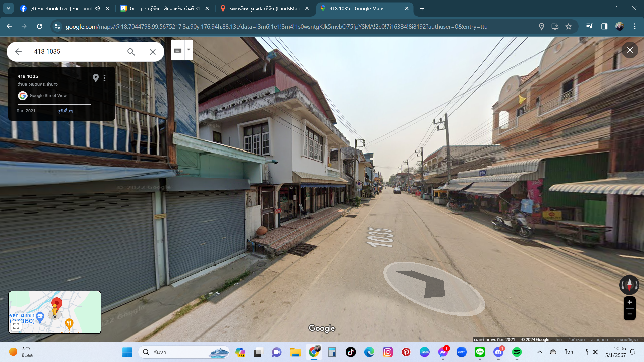Click the 'ไทย' language link in footer
The height and width of the screenshot is (362, 644).
(558, 339)
